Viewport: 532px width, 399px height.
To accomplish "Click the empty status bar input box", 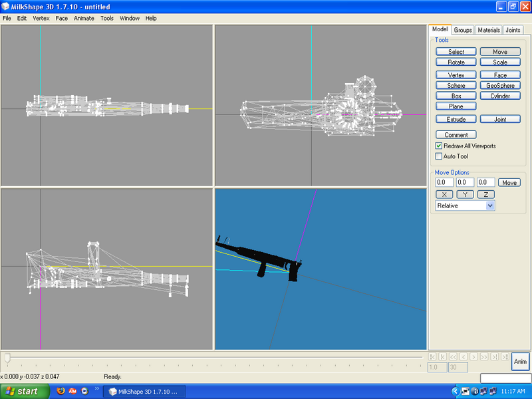I will tap(505, 378).
